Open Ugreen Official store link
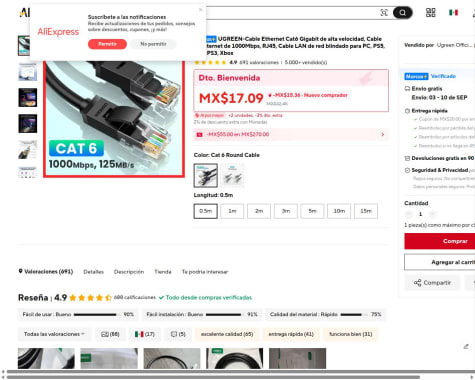Viewport: 475px width, 380px height. (454, 45)
